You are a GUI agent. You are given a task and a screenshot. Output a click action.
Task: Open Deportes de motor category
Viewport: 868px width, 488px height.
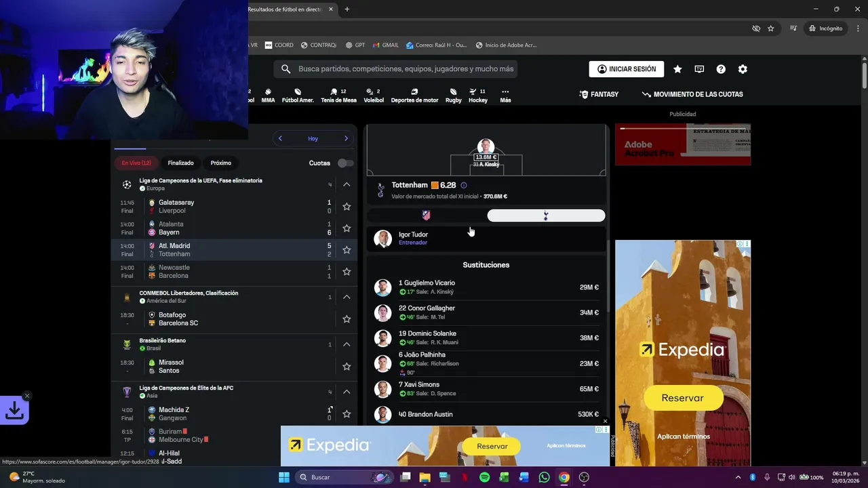(x=414, y=96)
